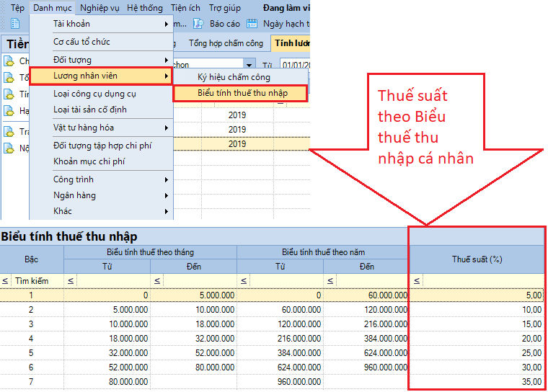548x392 pixels.
Task: Click the Báo cáo magnifier icon
Action: pyautogui.click(x=198, y=24)
